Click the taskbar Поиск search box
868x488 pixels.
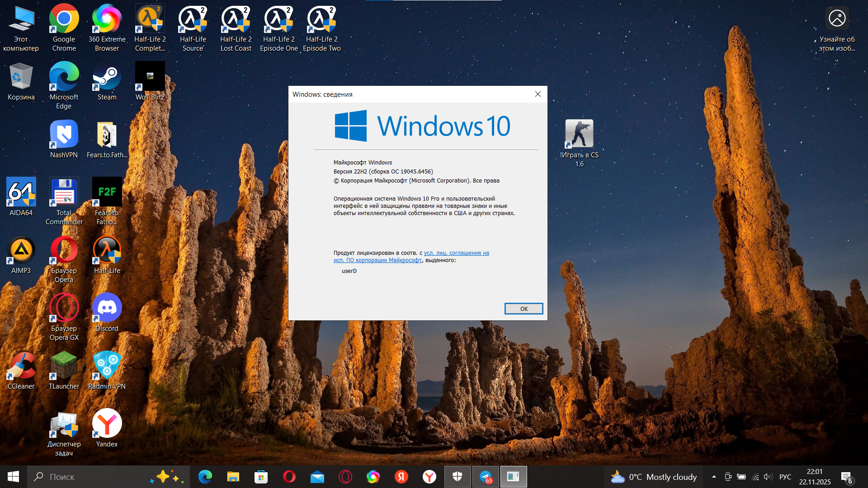click(108, 477)
